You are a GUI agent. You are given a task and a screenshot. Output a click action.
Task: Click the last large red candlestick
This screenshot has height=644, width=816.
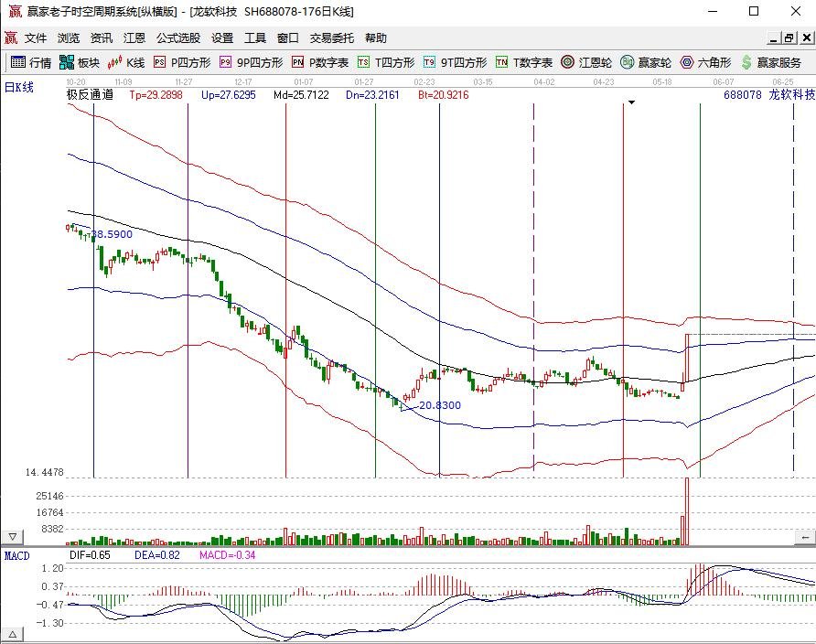coord(687,358)
